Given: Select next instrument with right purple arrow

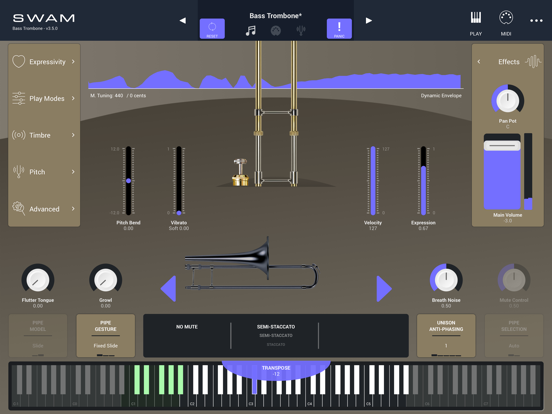Looking at the screenshot, I should click(x=384, y=289).
